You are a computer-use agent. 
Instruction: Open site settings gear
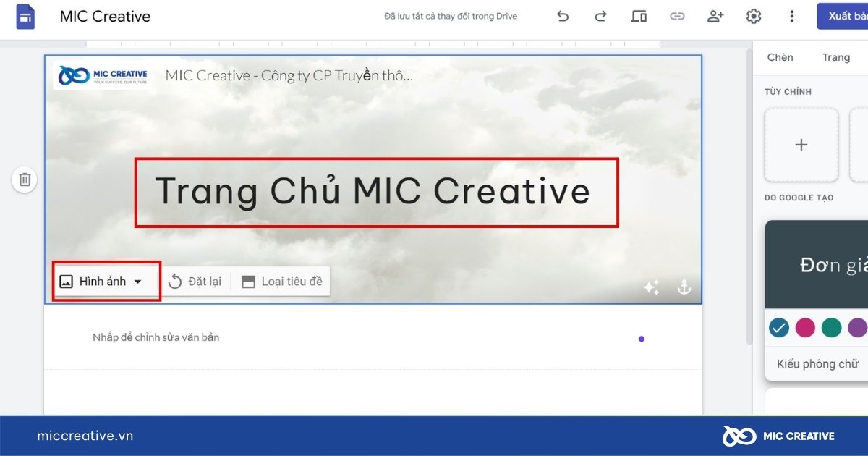coord(754,16)
